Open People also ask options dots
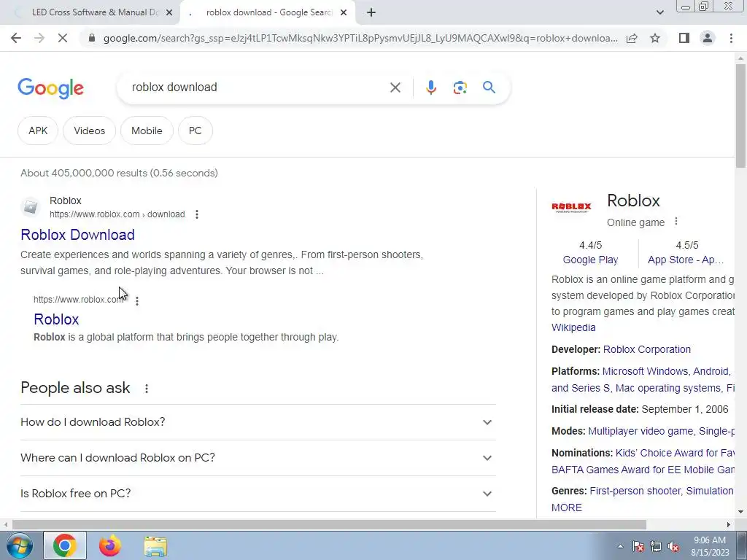This screenshot has width=747, height=560. [x=147, y=389]
